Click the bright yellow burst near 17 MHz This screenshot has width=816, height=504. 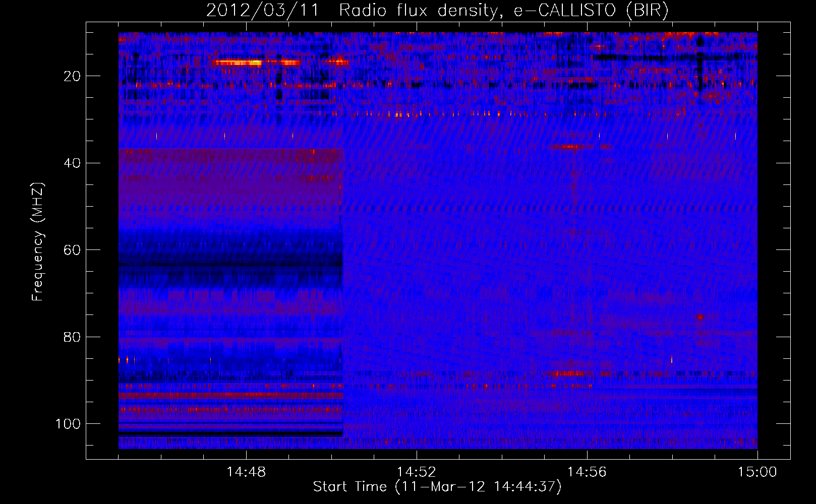click(x=237, y=63)
